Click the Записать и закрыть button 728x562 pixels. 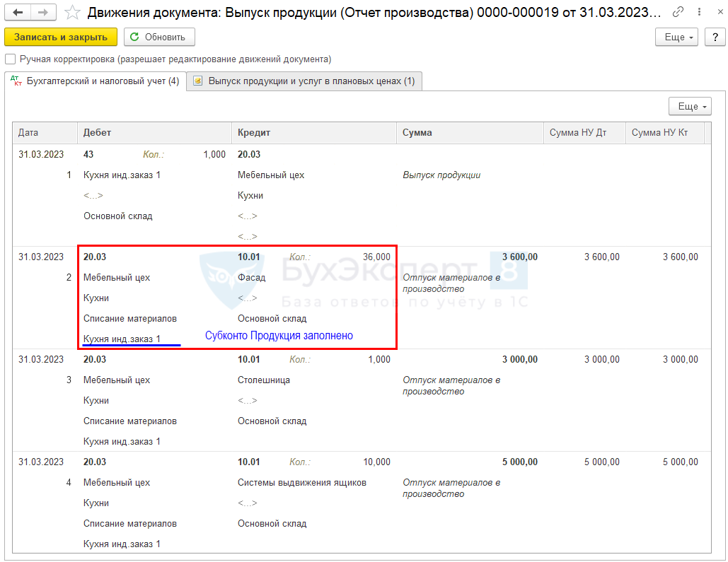[x=61, y=37]
